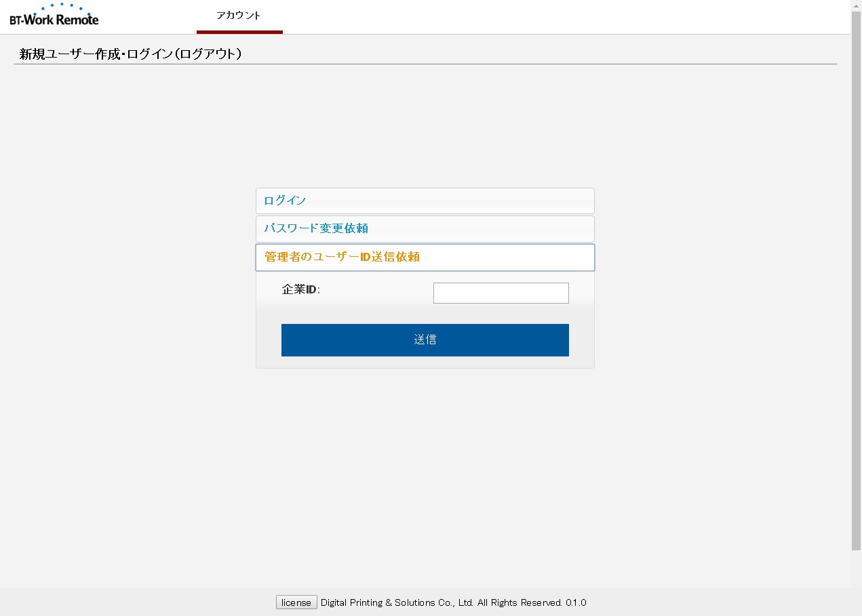Focus the 企業ID text field
Viewport: 862px width, 616px height.
501,293
